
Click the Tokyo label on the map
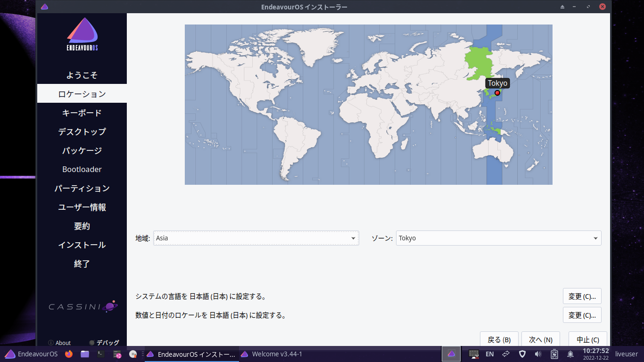click(x=498, y=83)
